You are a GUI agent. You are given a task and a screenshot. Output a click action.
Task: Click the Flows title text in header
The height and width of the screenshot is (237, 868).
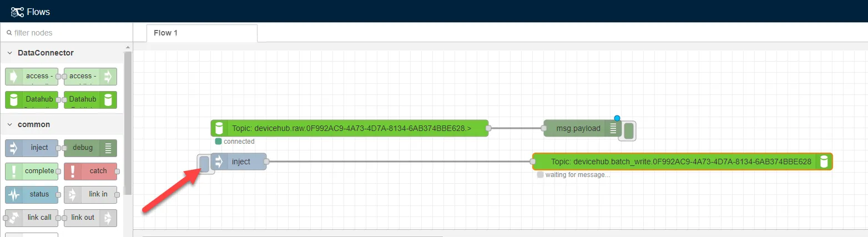click(39, 11)
